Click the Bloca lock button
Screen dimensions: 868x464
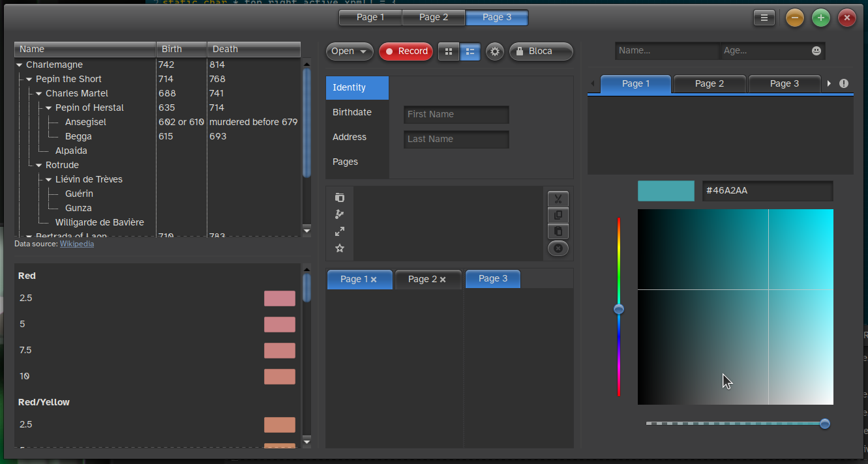[541, 51]
